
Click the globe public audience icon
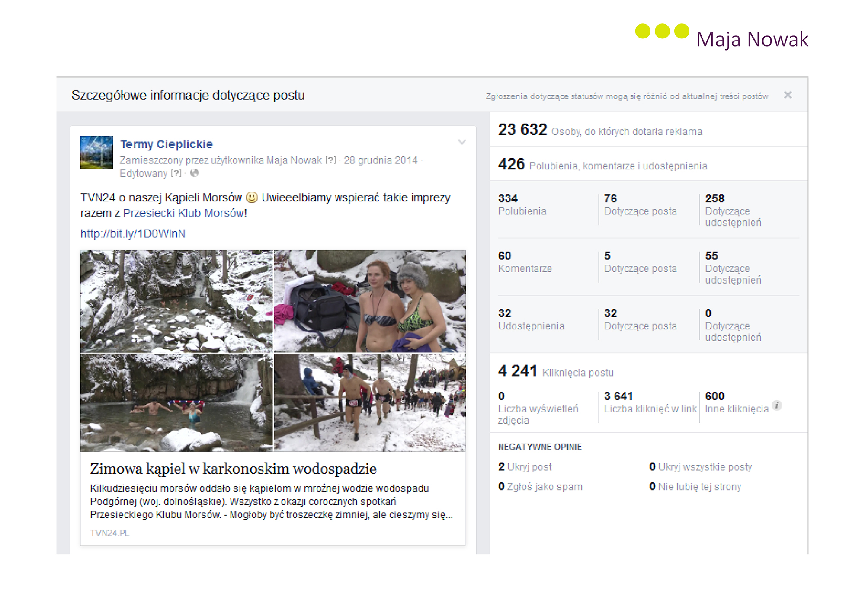195,173
